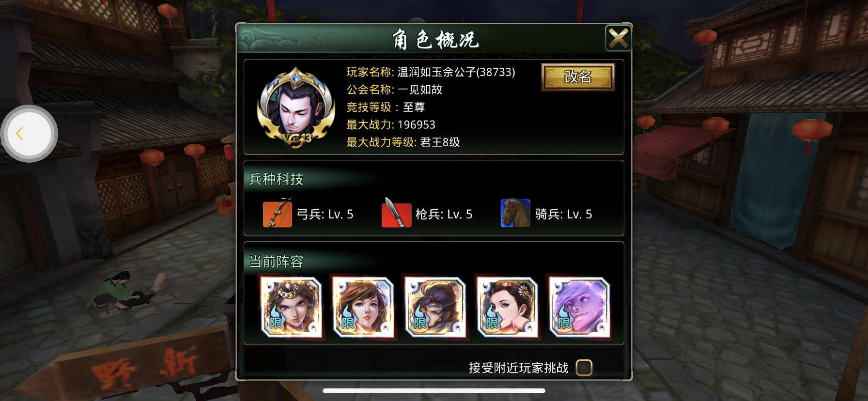
Task: Select the 枪兵 spearman icon
Action: click(396, 213)
